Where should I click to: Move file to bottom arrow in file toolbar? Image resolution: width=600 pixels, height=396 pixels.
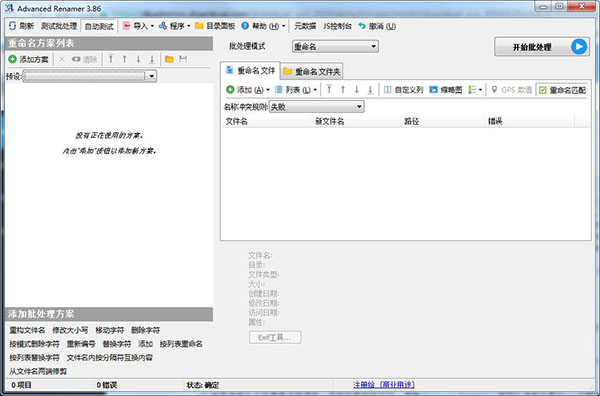[x=370, y=90]
